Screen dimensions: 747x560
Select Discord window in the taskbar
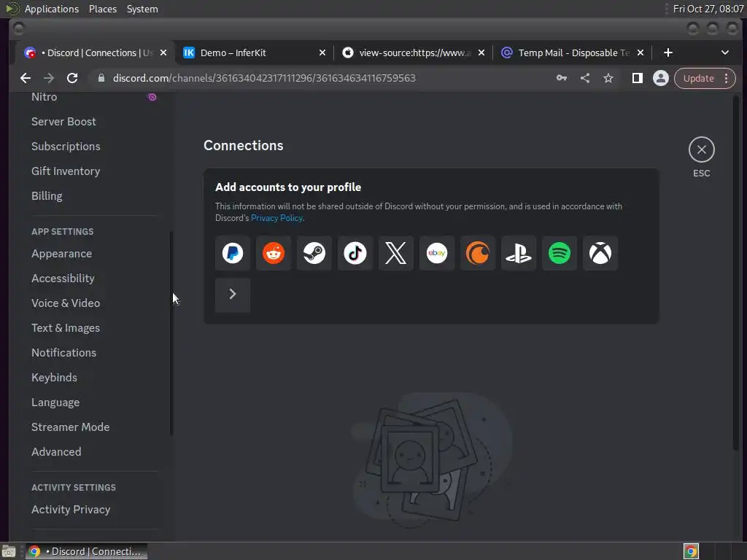(86, 551)
